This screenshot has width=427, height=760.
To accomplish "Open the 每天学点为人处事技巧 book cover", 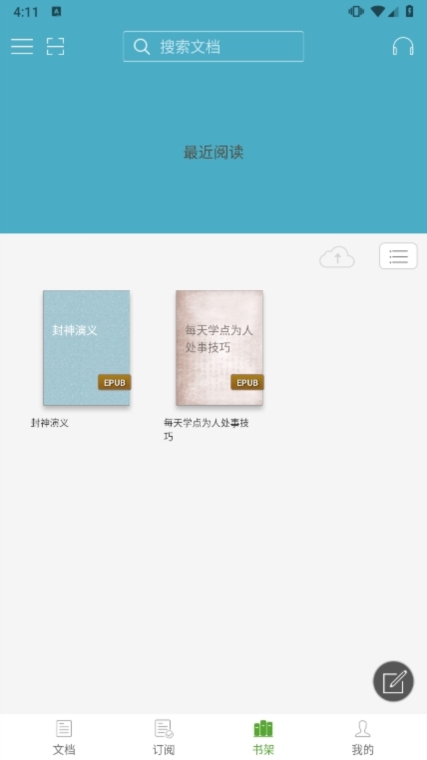I will click(x=219, y=348).
